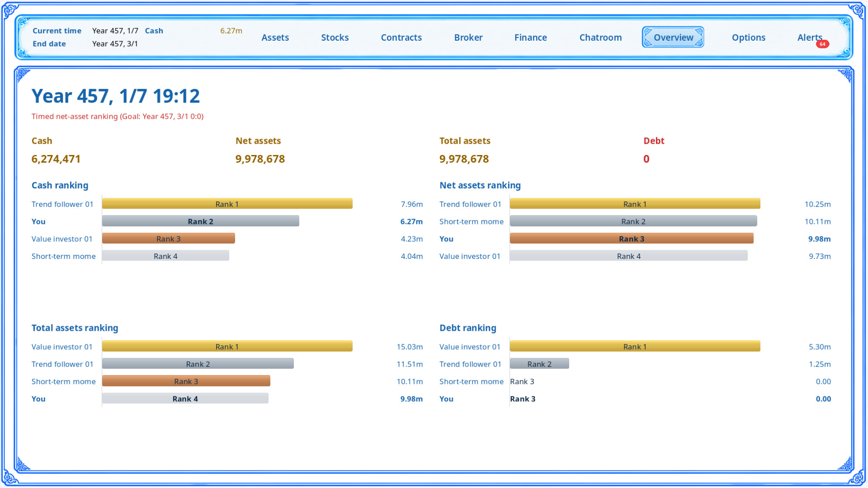The width and height of the screenshot is (868, 488).
Task: Click your Rank 2 bar in Cash ranking
Action: pyautogui.click(x=200, y=221)
